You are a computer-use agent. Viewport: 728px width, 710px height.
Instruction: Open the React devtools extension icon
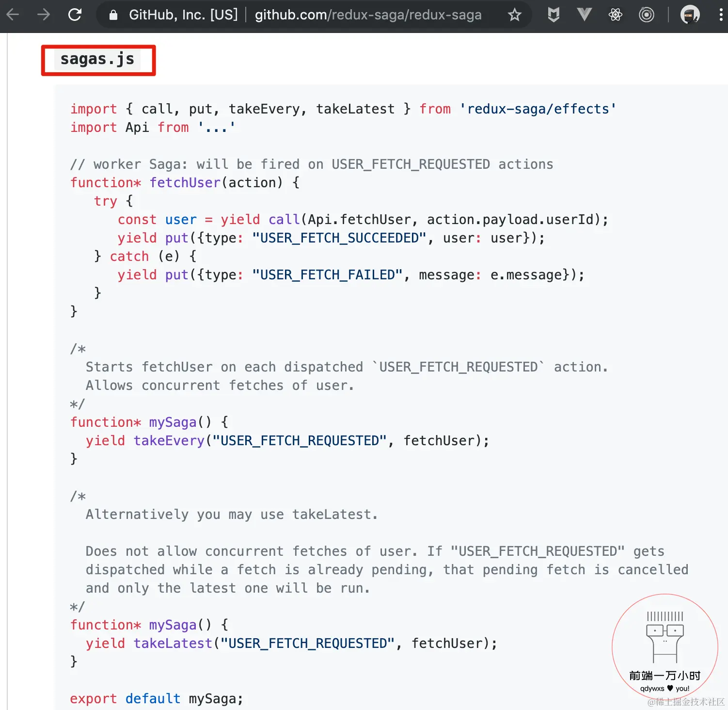616,15
